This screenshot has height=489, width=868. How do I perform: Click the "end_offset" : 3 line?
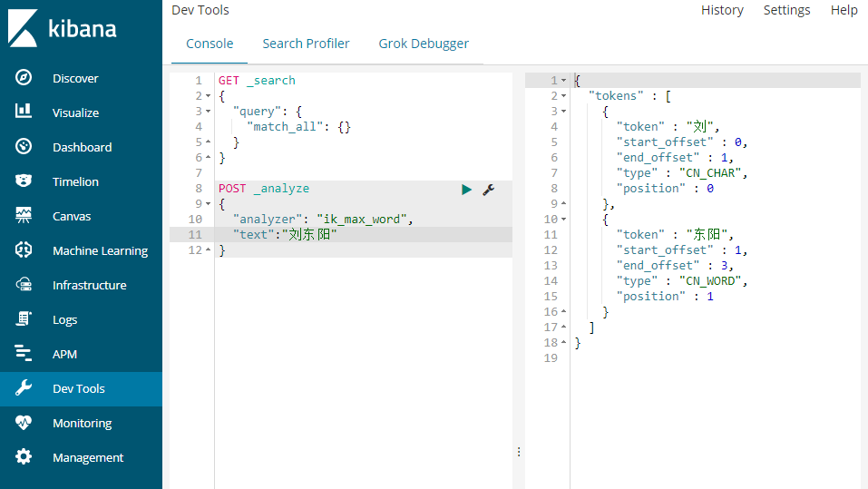tap(675, 265)
